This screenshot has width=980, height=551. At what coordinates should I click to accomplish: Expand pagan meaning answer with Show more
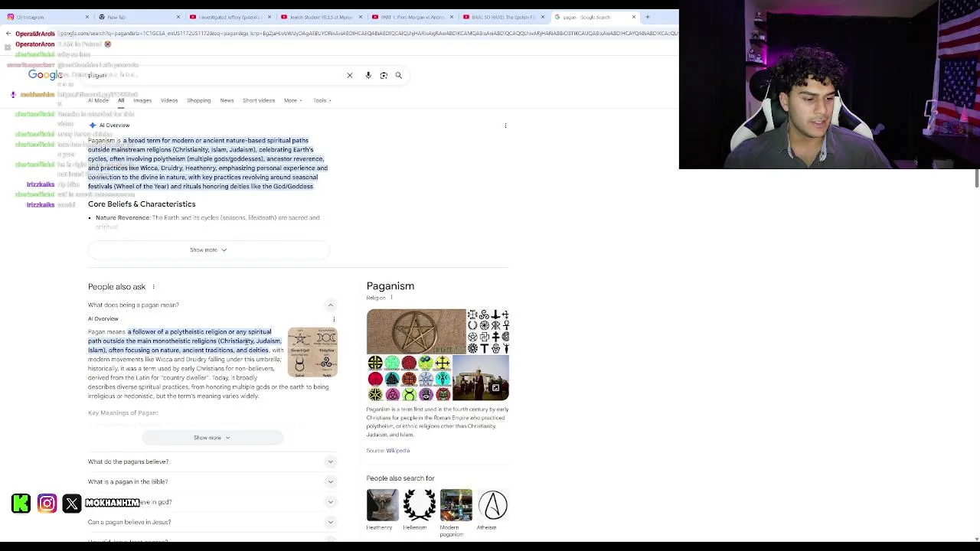(x=212, y=438)
